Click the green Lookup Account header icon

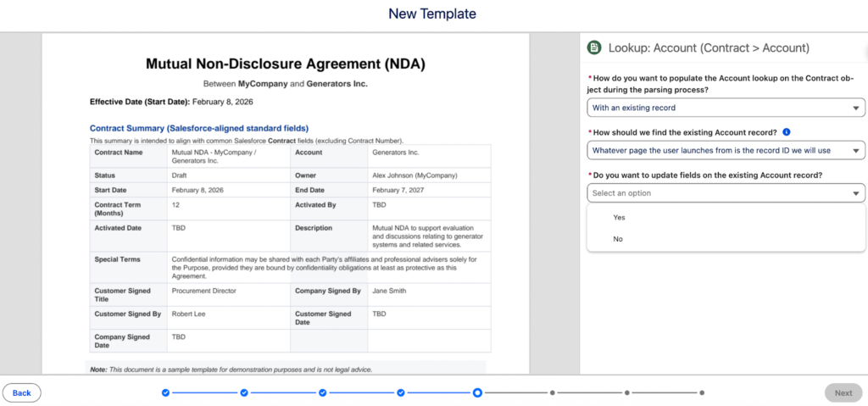click(595, 47)
